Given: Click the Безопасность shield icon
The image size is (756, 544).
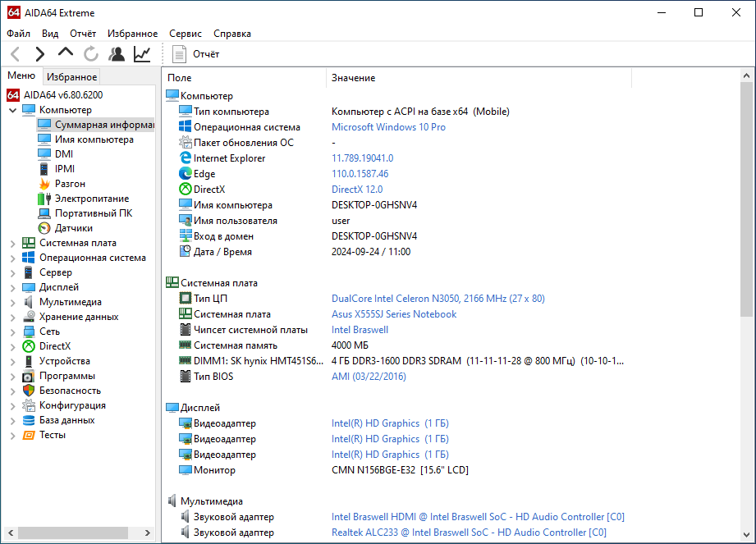Looking at the screenshot, I should click(29, 391).
